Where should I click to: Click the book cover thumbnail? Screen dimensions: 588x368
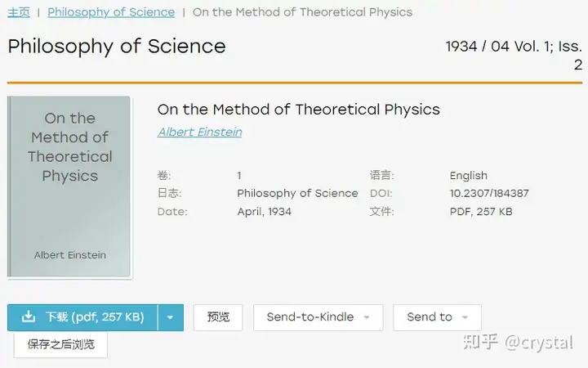(69, 186)
